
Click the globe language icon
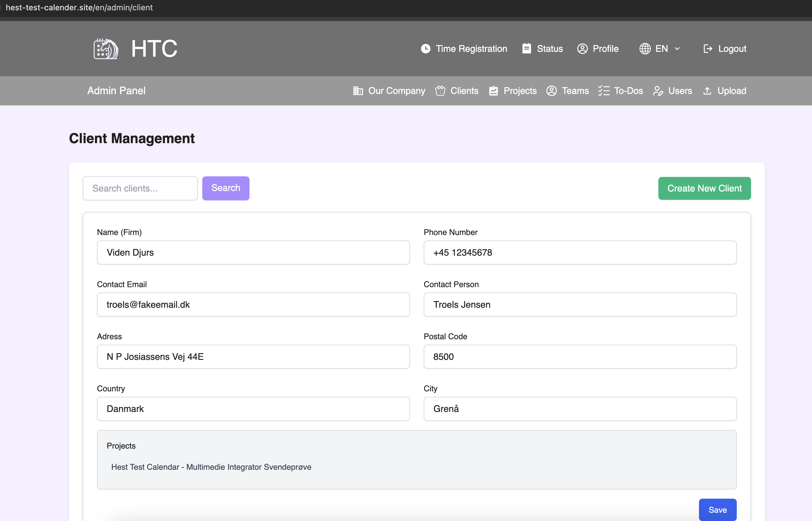[645, 49]
